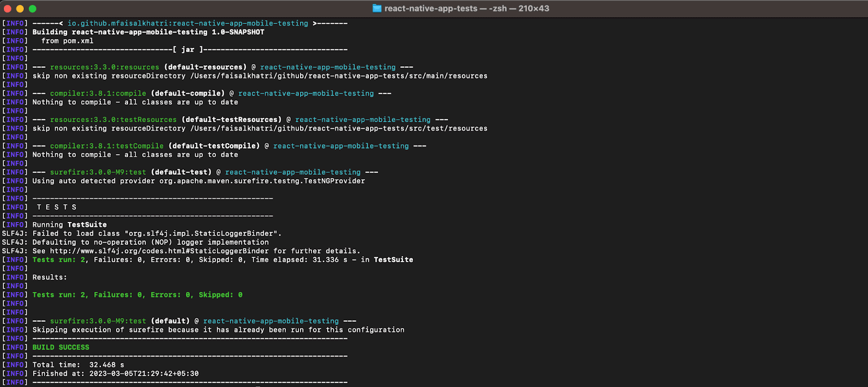868x387 pixels.
Task: Click the 'Finished at' timestamp line
Action: (115, 373)
